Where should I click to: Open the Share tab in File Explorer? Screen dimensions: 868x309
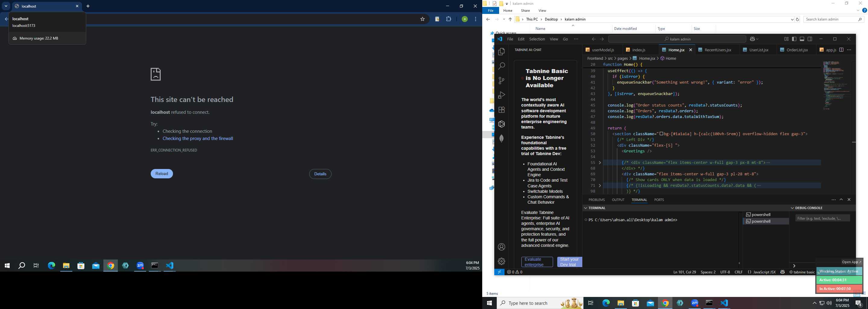coord(525,11)
